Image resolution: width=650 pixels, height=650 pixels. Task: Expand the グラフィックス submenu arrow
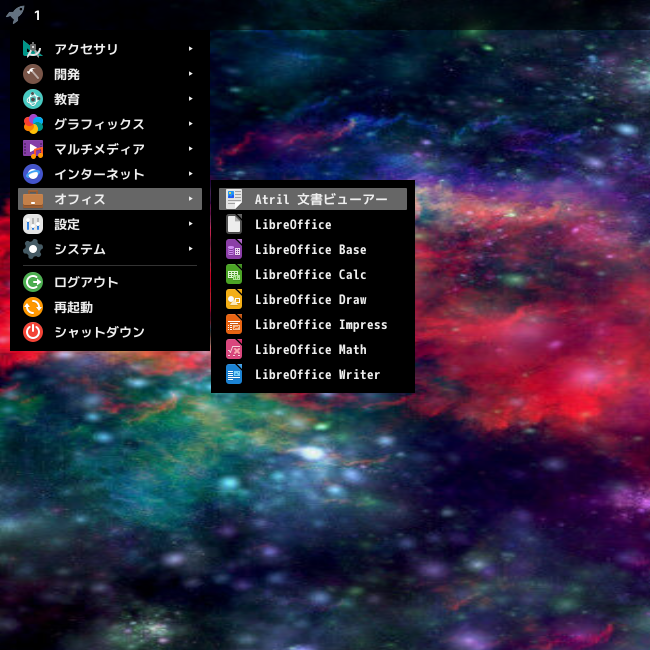pos(190,124)
